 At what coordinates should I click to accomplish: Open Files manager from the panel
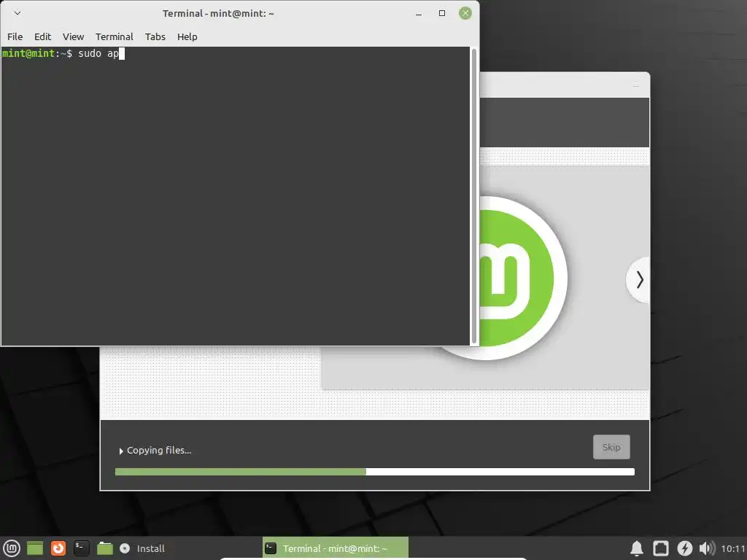click(x=105, y=548)
